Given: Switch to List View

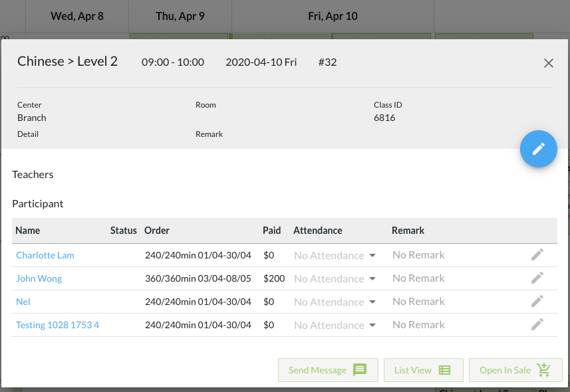Looking at the screenshot, I should coord(422,370).
